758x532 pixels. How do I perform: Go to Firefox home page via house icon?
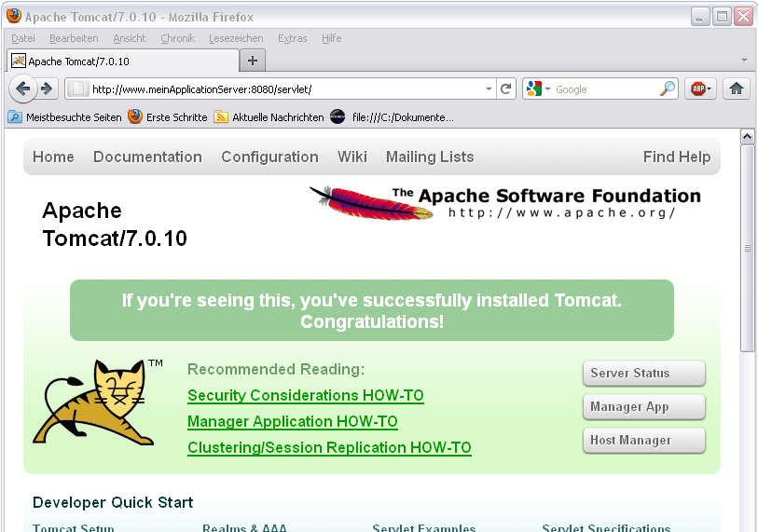click(737, 89)
